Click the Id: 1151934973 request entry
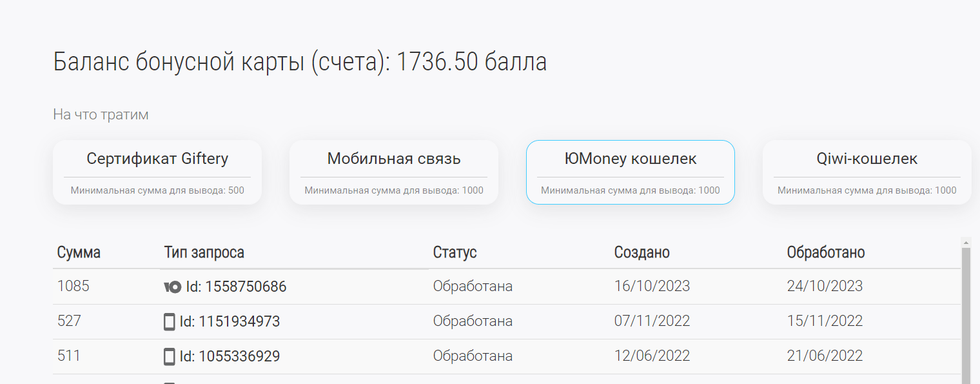980x384 pixels. tap(230, 321)
